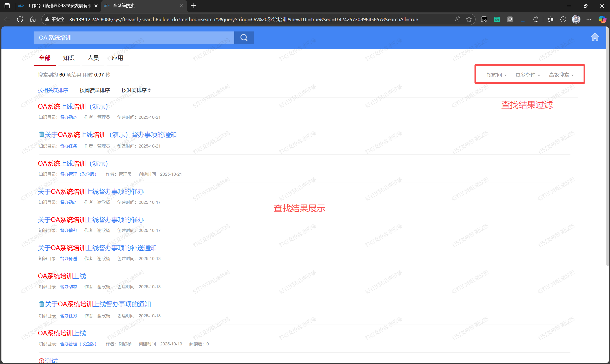Sort results by 按相关度排序
Image resolution: width=610 pixels, height=364 pixels.
pos(53,90)
